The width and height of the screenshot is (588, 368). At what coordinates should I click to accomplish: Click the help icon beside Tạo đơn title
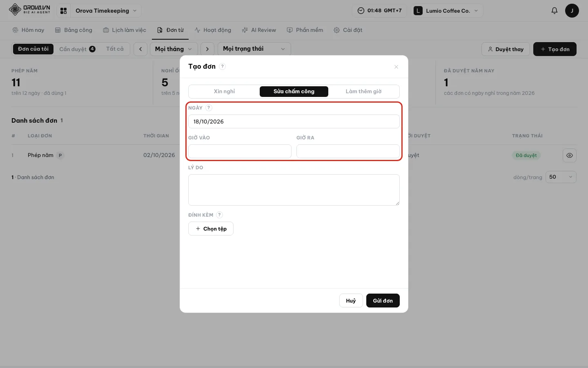222,66
